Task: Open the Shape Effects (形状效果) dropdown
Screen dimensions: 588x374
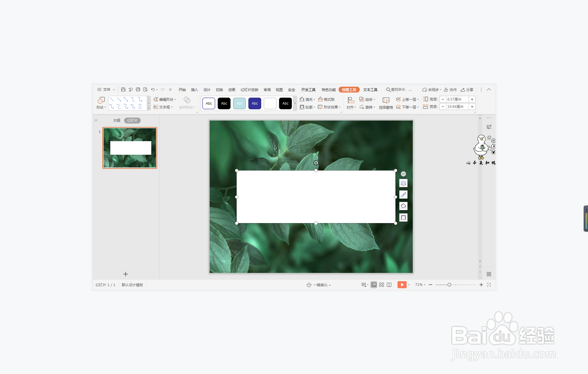Action: (x=329, y=107)
